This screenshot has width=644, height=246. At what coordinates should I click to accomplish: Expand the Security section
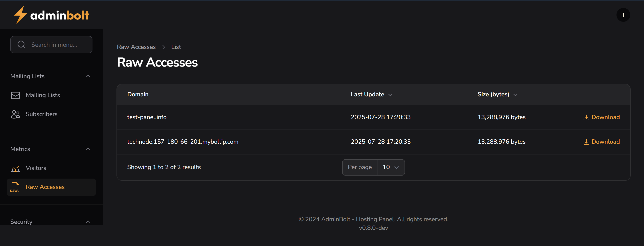point(88,221)
